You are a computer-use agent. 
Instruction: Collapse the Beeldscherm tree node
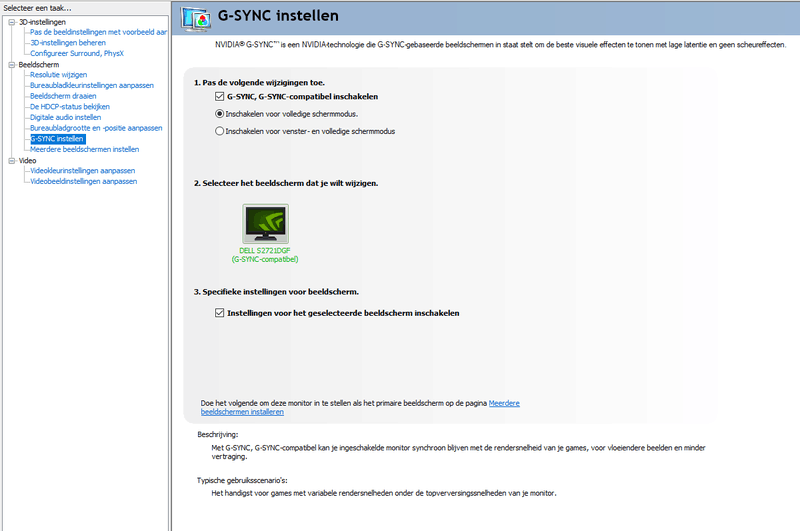(x=12, y=65)
